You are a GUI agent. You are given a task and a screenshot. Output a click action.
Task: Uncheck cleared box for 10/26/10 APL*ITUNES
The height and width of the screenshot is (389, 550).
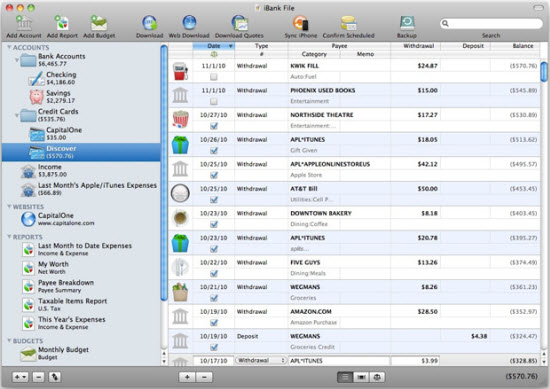pos(214,150)
